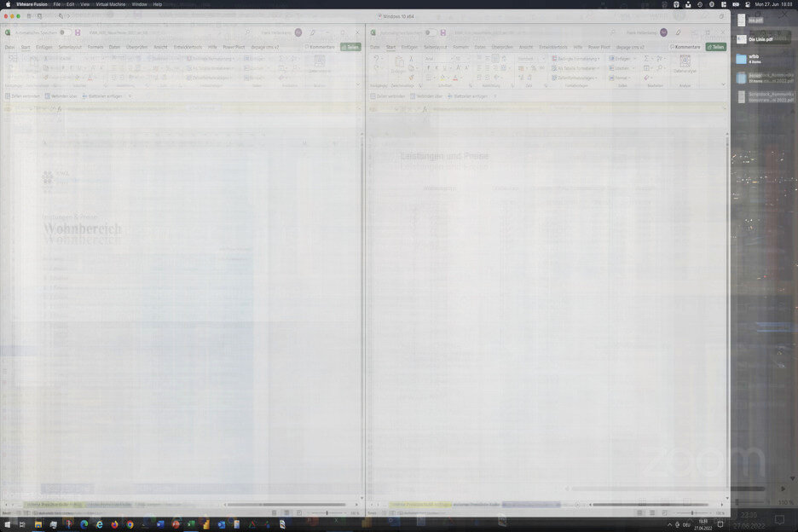The width and height of the screenshot is (798, 532).
Task: Open Datenanalyse in the Wohnbereich window
Action: (320, 64)
